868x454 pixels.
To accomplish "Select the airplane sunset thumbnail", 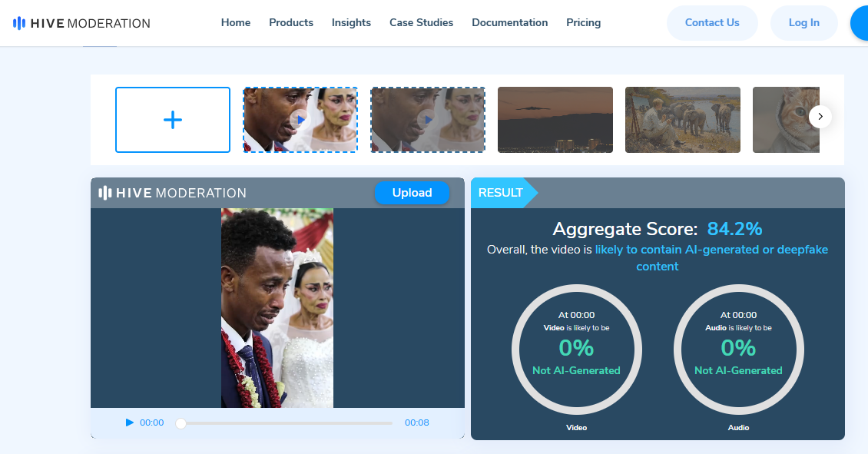I will (x=555, y=120).
